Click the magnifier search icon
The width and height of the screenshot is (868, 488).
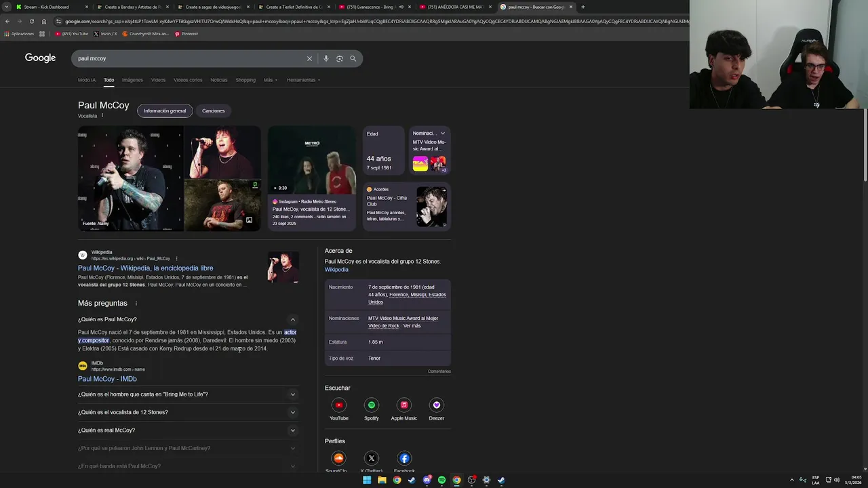tap(353, 58)
